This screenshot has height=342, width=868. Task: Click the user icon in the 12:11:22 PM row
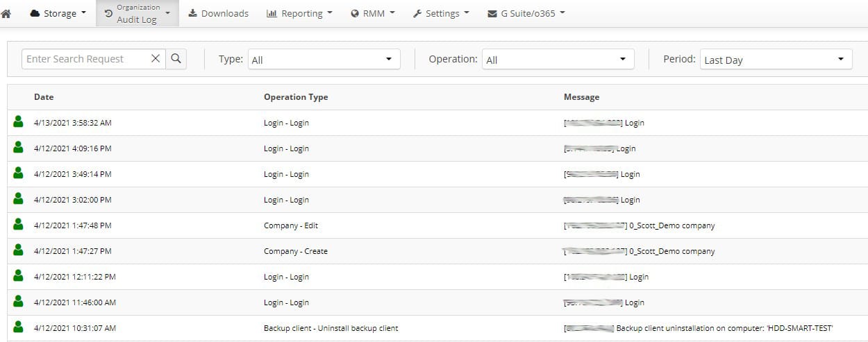(x=18, y=276)
